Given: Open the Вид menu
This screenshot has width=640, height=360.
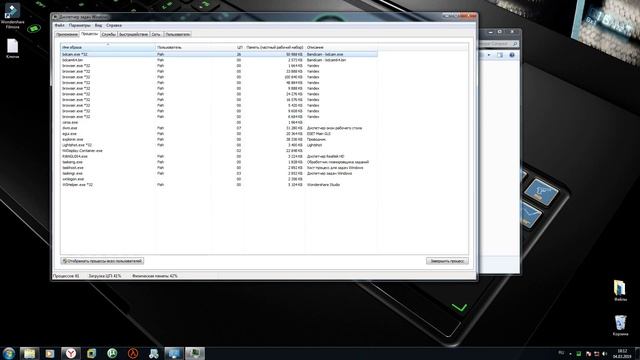Looking at the screenshot, I should pyautogui.click(x=98, y=25).
